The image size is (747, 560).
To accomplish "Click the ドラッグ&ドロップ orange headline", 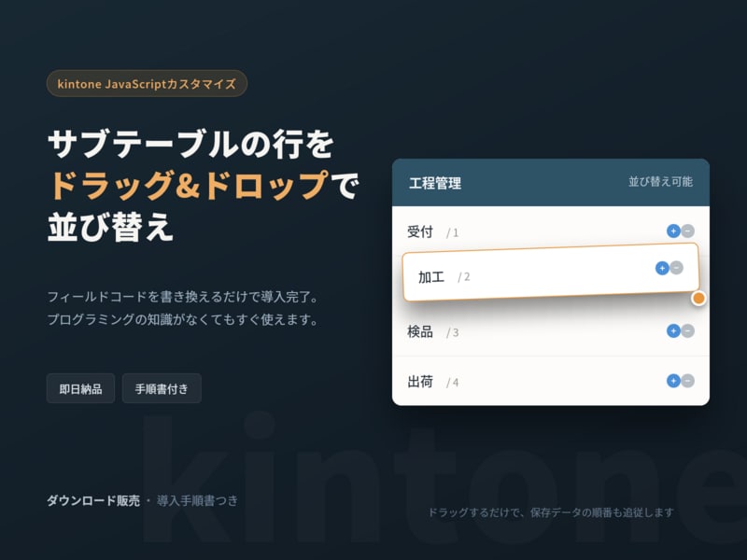I will point(189,185).
